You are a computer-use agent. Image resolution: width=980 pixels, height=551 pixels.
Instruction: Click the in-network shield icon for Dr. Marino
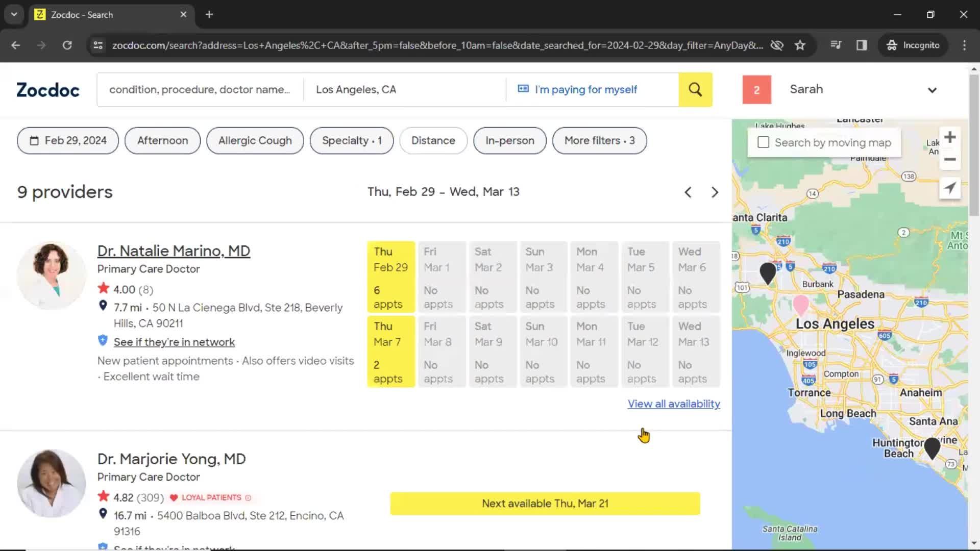pyautogui.click(x=103, y=341)
